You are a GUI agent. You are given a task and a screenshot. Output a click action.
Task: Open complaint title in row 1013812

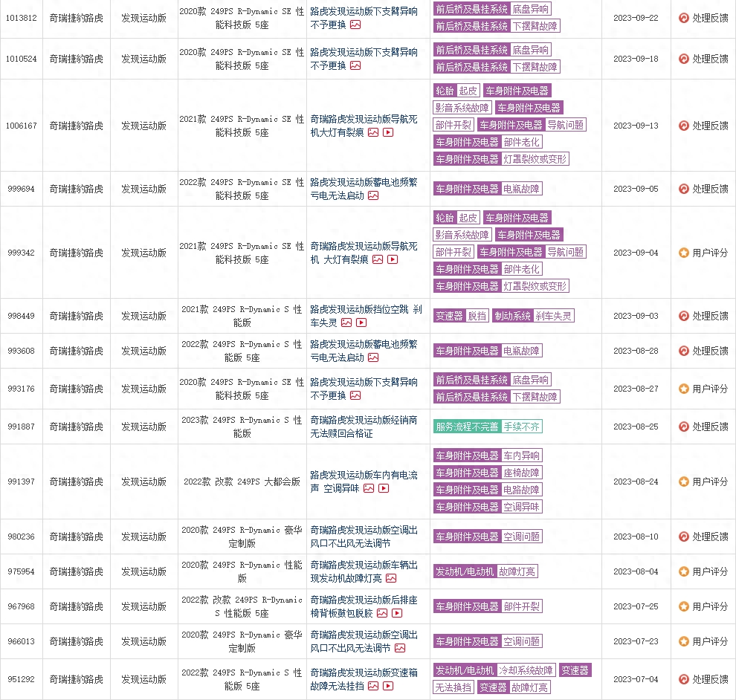pyautogui.click(x=364, y=18)
